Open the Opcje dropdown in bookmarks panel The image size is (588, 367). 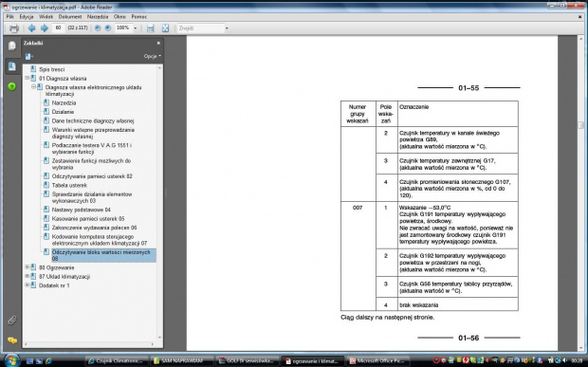click(153, 56)
